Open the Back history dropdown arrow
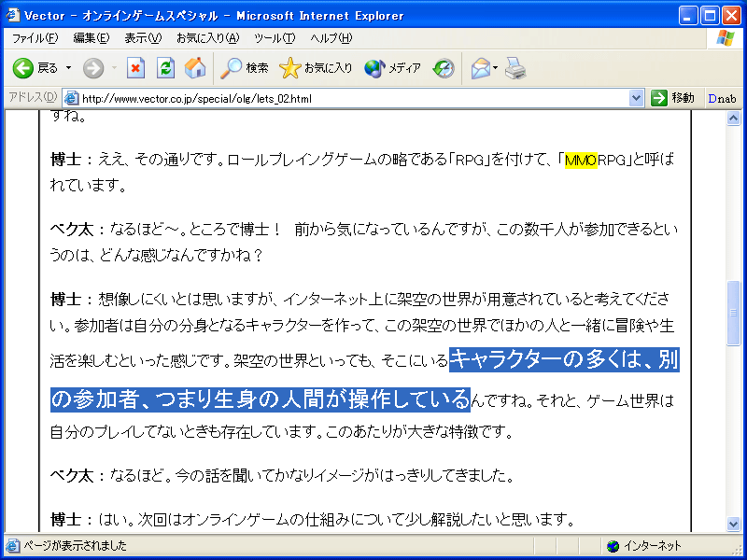The height and width of the screenshot is (560, 747). click(68, 68)
